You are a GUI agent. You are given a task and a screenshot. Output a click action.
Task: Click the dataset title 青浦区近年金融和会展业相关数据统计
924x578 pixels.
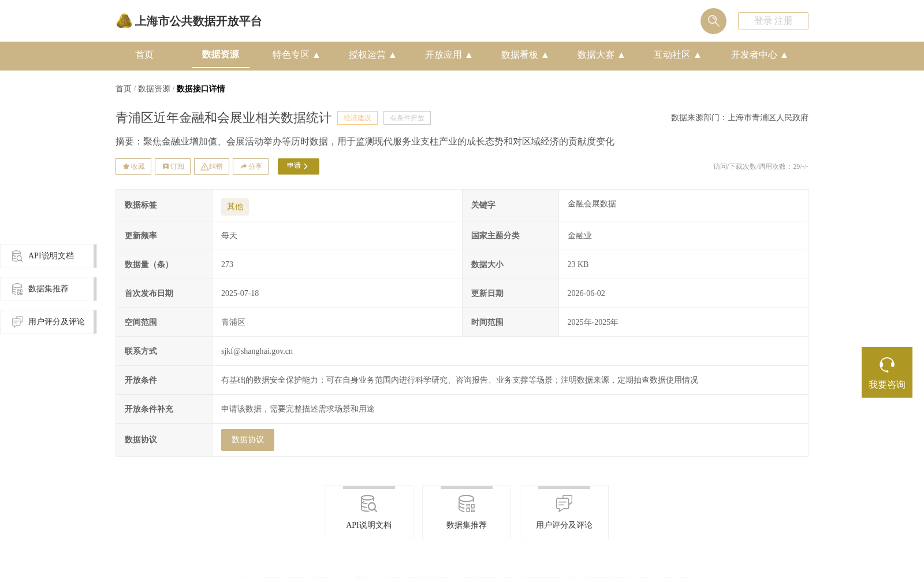pyautogui.click(x=223, y=118)
